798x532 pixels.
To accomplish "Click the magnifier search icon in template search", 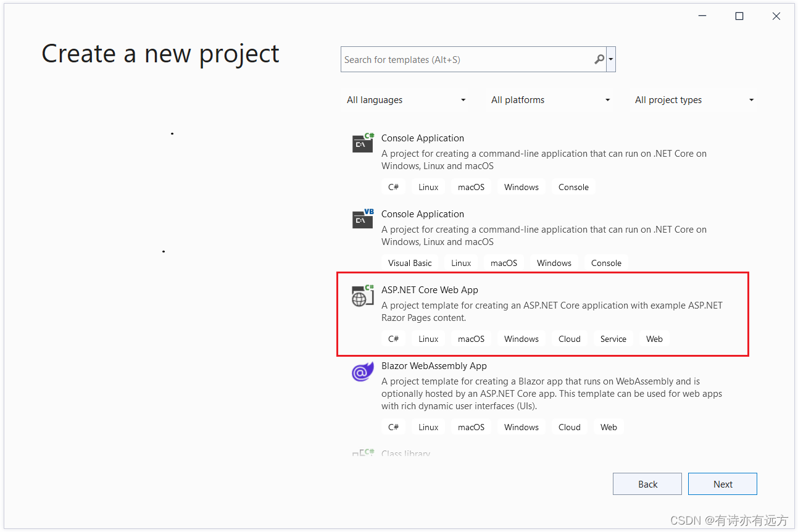I will (599, 60).
